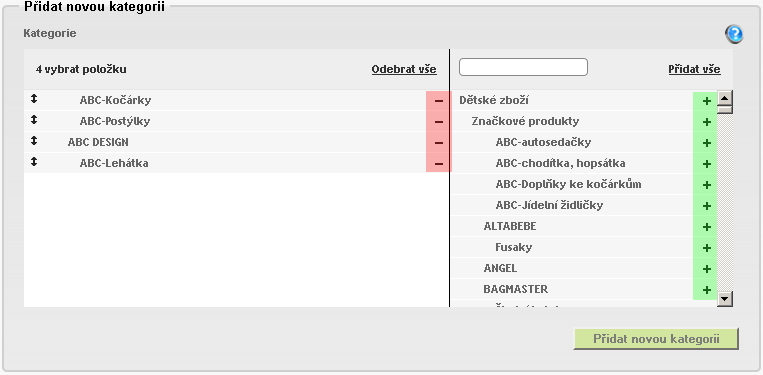Add ALTABEBE via the plus icon
The height and width of the screenshot is (375, 763).
pos(707,227)
